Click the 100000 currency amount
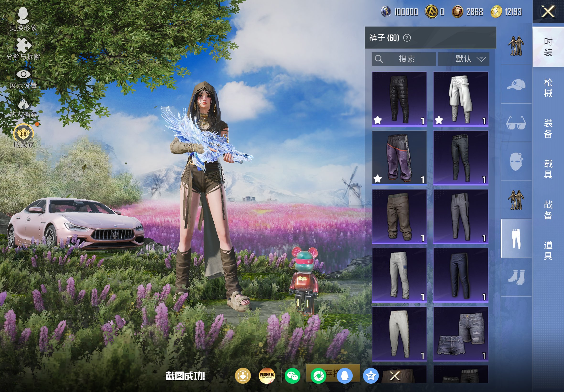564x392 pixels. click(406, 12)
